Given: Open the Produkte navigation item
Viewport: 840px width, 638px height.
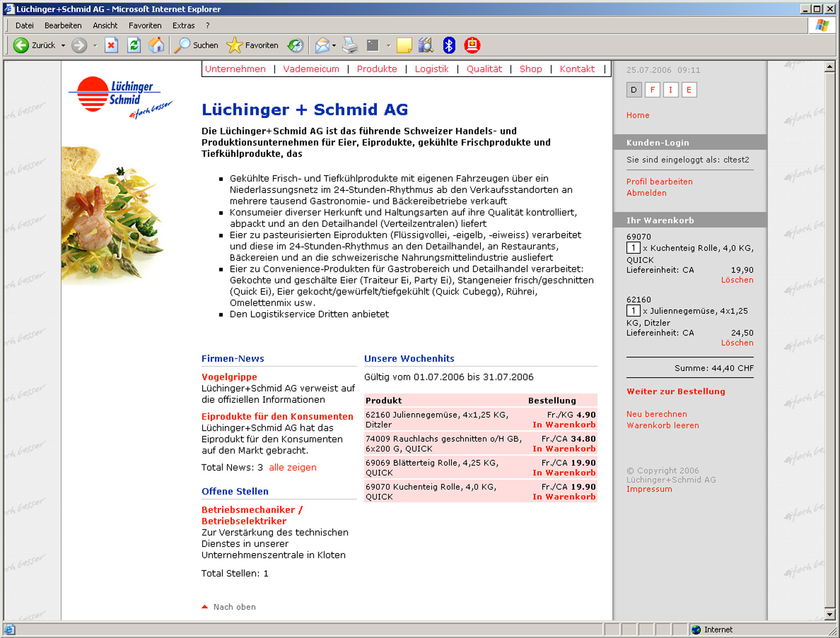Looking at the screenshot, I should coord(376,69).
